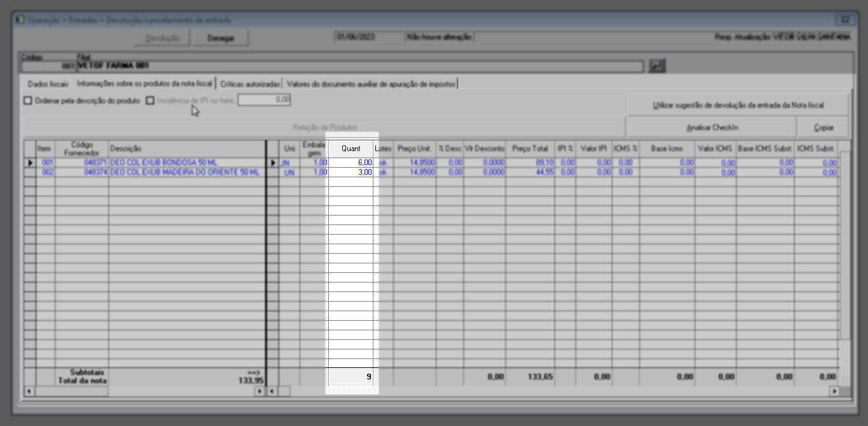The width and height of the screenshot is (868, 426).
Task: Click right-grid horizontal scrollbar right arrow
Action: pos(835,390)
